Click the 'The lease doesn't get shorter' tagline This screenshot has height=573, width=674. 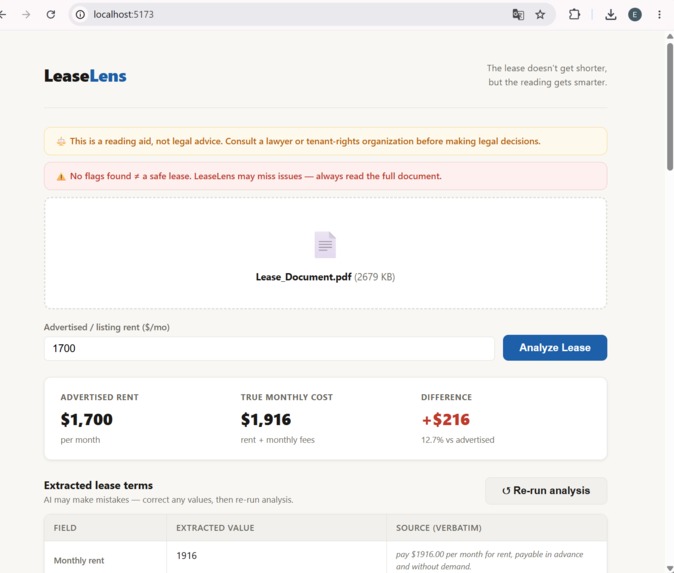tap(547, 75)
